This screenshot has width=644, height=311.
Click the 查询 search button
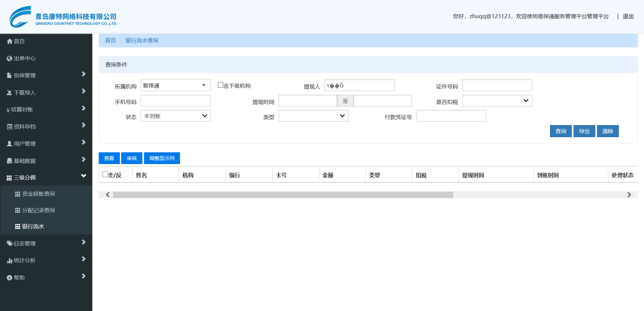coord(560,131)
